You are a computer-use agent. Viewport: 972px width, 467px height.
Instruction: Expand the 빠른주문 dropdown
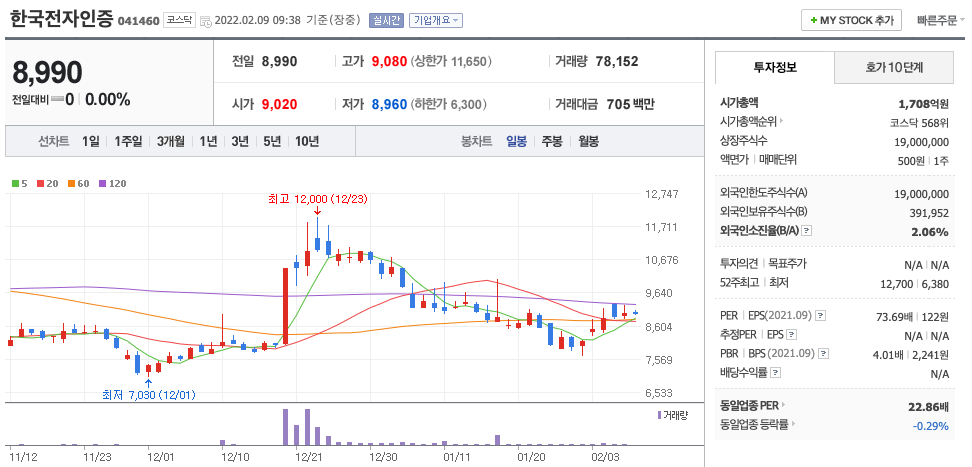pyautogui.click(x=941, y=20)
